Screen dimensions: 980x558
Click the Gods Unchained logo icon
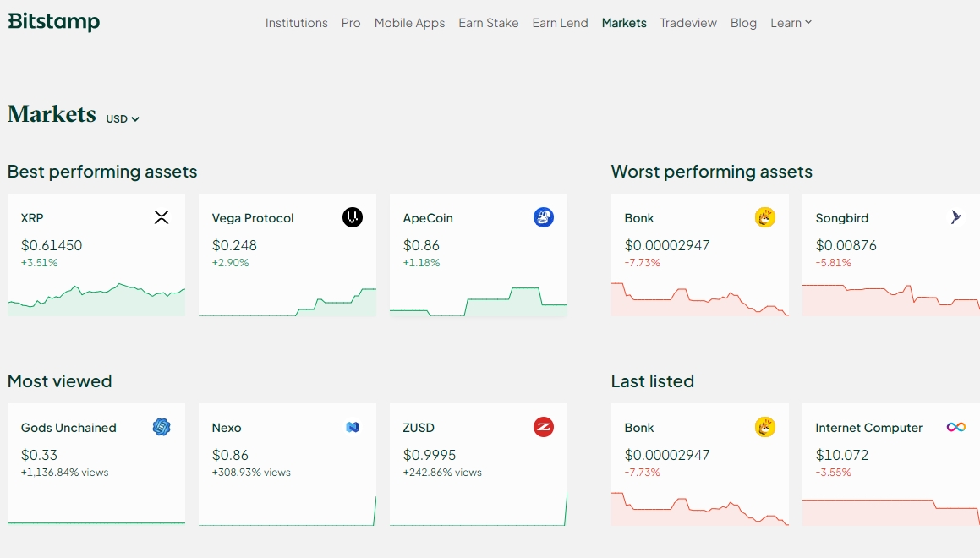[x=162, y=427]
